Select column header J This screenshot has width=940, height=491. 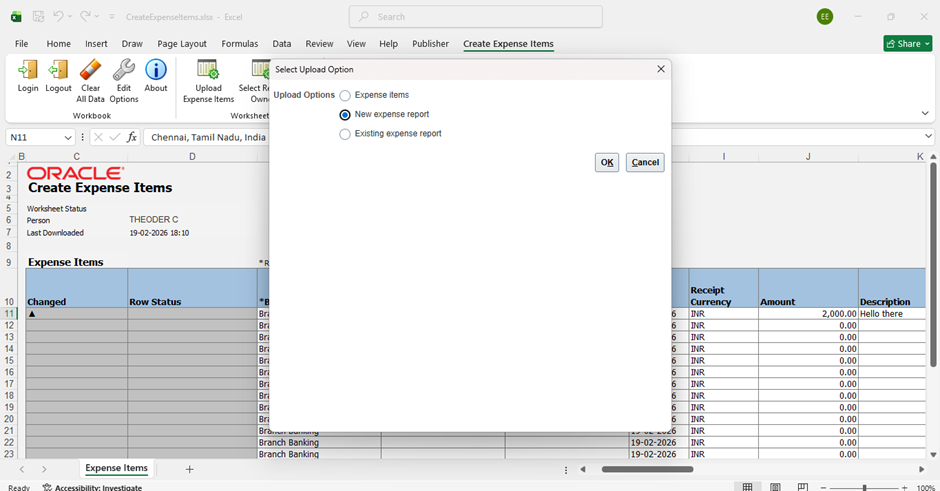click(808, 156)
